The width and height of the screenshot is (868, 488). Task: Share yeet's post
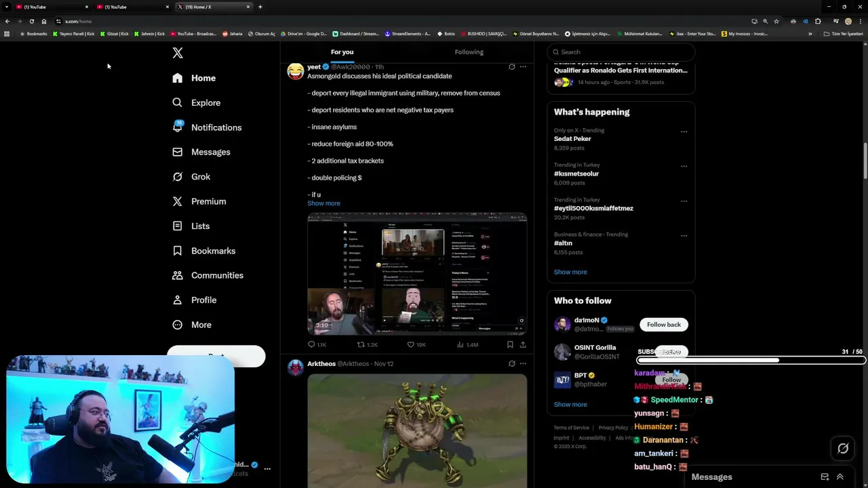pyautogui.click(x=523, y=345)
